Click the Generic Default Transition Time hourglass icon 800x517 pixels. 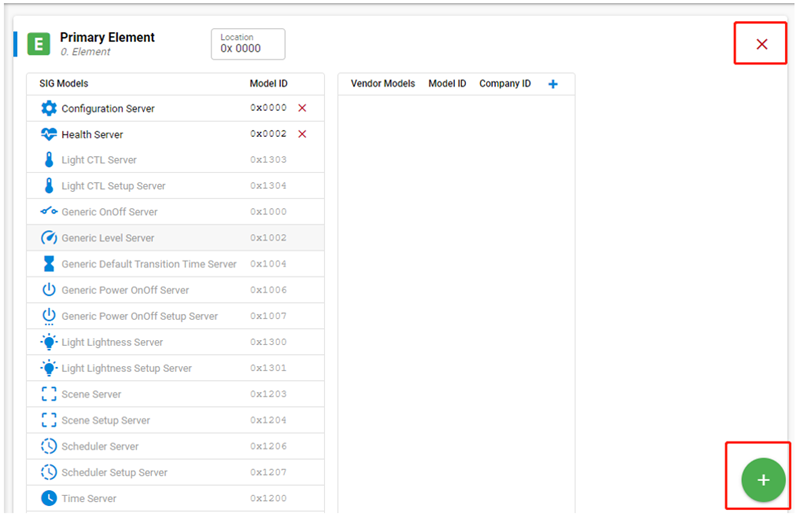[49, 264]
